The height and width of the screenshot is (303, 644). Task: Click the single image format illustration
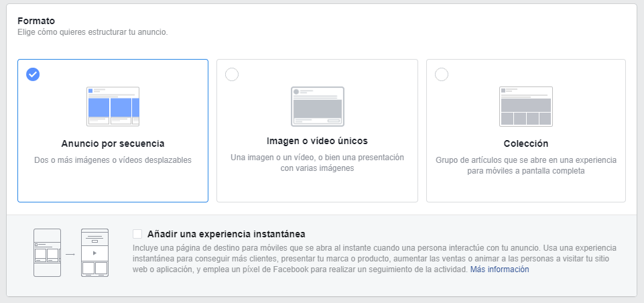(318, 107)
